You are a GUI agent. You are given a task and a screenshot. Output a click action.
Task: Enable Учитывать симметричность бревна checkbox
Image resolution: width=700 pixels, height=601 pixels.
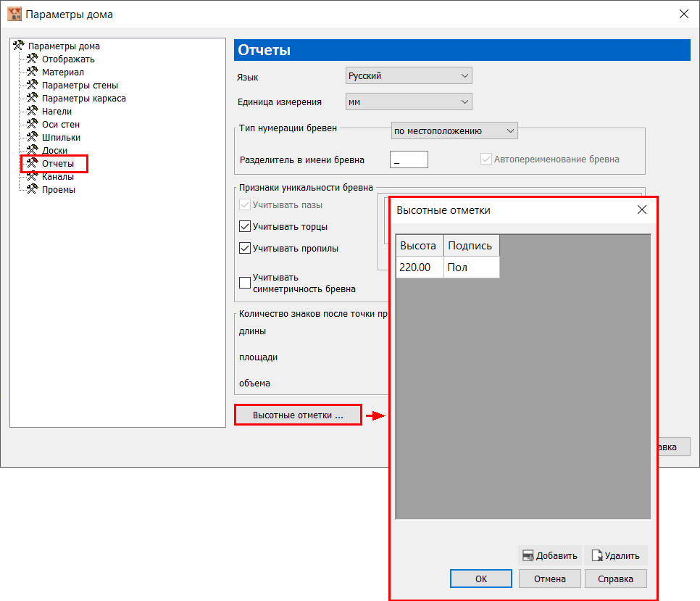click(245, 283)
